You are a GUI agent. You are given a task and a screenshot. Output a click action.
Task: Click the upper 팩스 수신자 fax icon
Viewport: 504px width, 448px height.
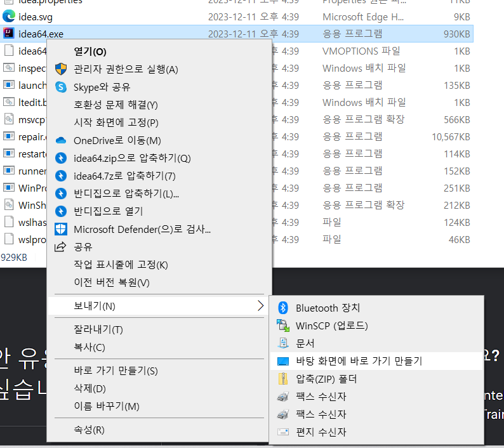pyautogui.click(x=283, y=397)
